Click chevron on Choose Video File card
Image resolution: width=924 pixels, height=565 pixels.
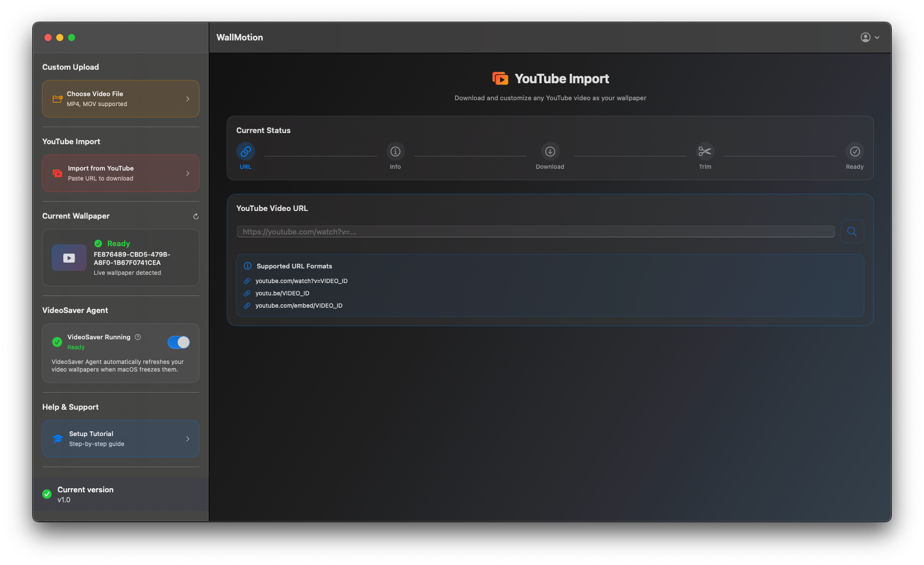[188, 99]
